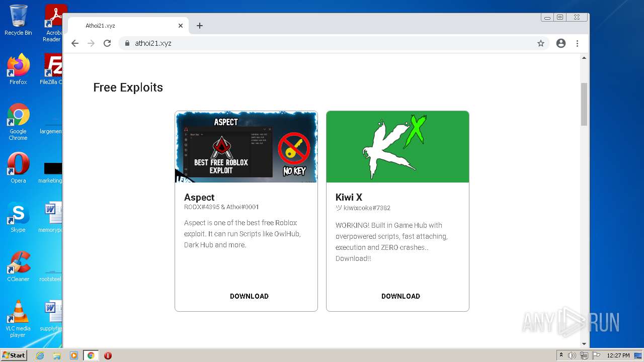Image resolution: width=644 pixels, height=362 pixels.
Task: Click the Aspect card title
Action: [x=199, y=197]
